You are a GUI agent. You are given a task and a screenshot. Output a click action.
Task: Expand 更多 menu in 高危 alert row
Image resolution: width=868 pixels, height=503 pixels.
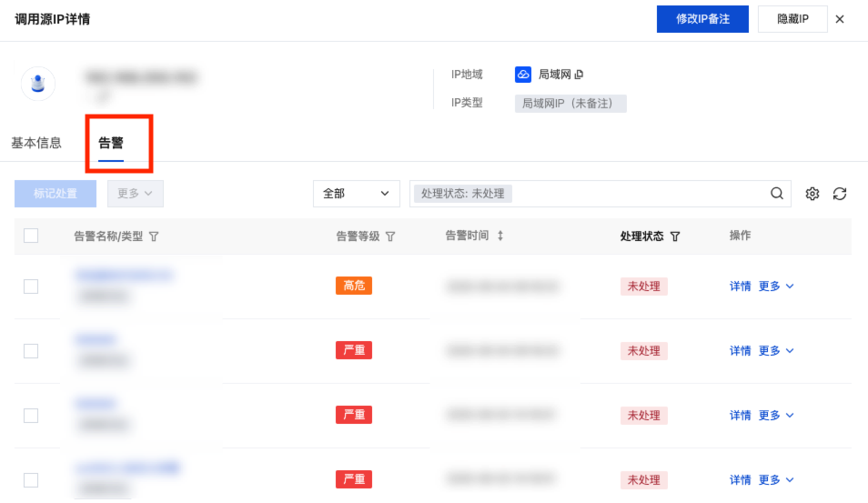(x=776, y=287)
